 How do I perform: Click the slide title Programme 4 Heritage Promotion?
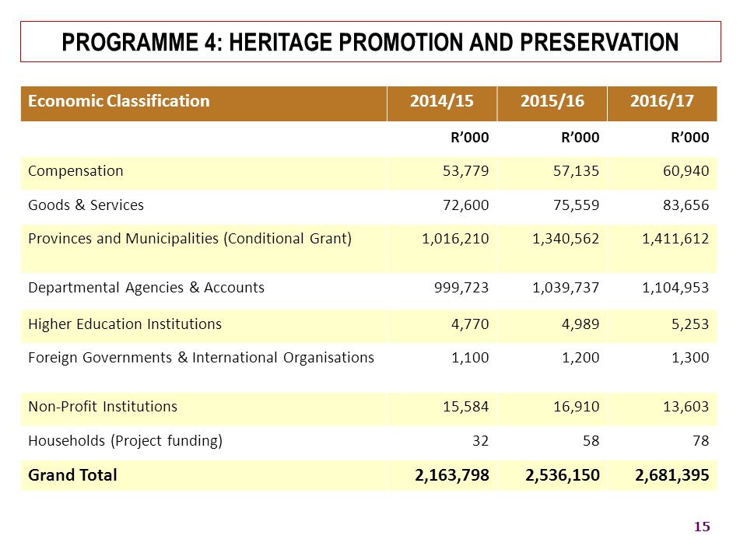[x=370, y=42]
